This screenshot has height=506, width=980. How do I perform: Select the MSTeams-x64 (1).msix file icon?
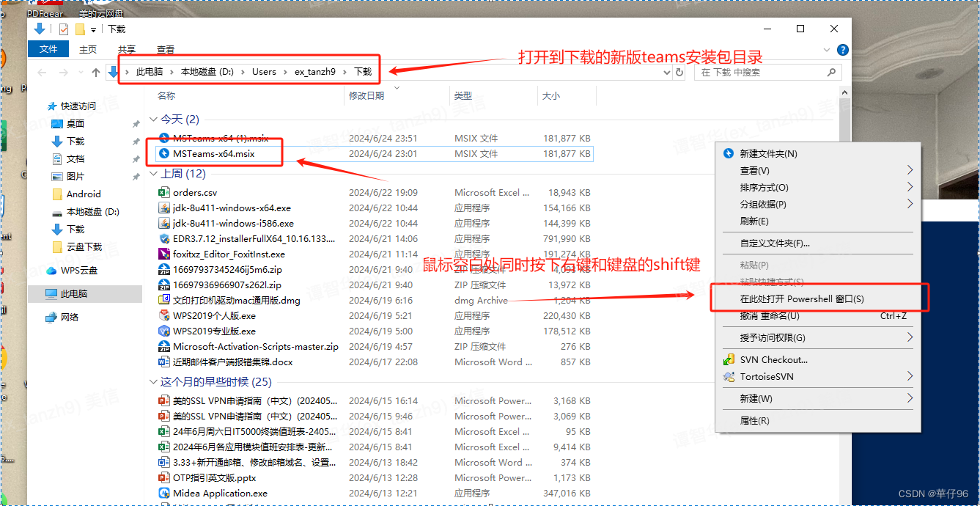164,138
